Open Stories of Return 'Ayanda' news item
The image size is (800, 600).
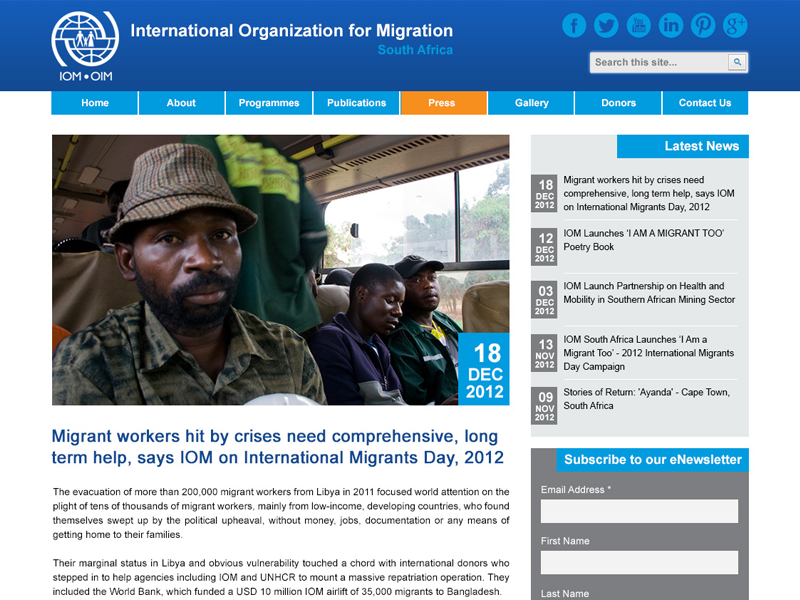click(x=646, y=399)
